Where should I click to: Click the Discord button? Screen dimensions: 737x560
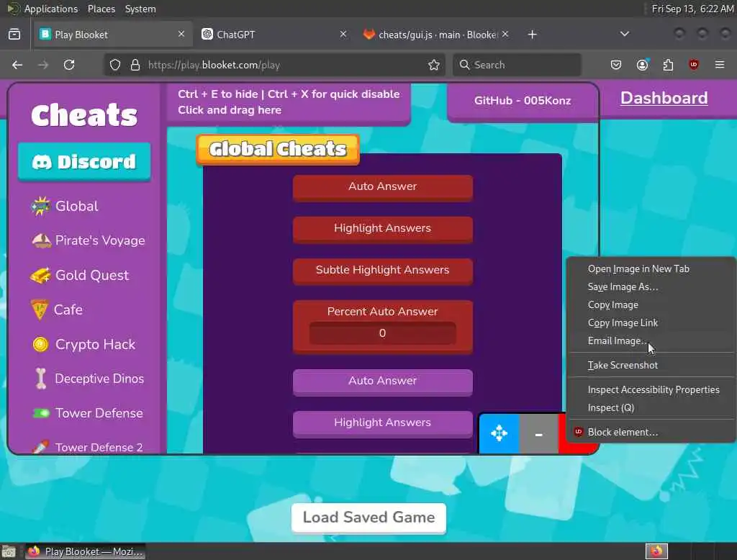85,162
